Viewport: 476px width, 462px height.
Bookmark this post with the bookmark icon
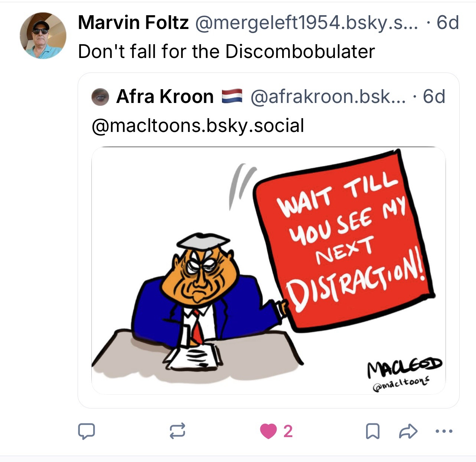(372, 431)
